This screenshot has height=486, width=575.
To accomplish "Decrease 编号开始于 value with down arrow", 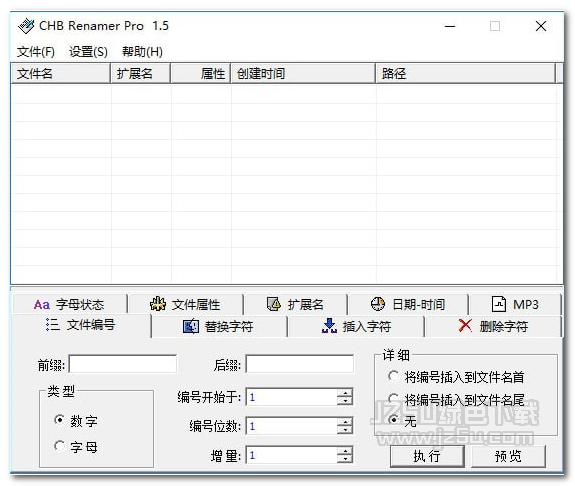I will (x=345, y=401).
